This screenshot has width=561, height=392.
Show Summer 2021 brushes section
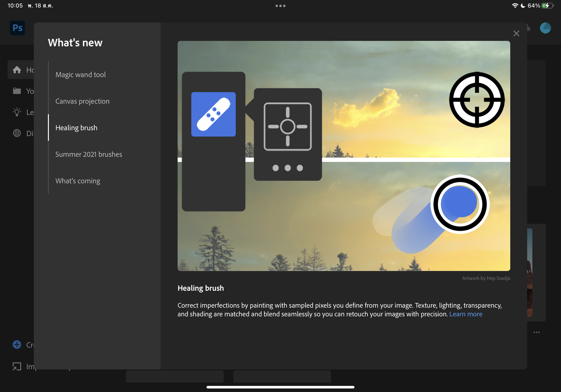coord(89,154)
